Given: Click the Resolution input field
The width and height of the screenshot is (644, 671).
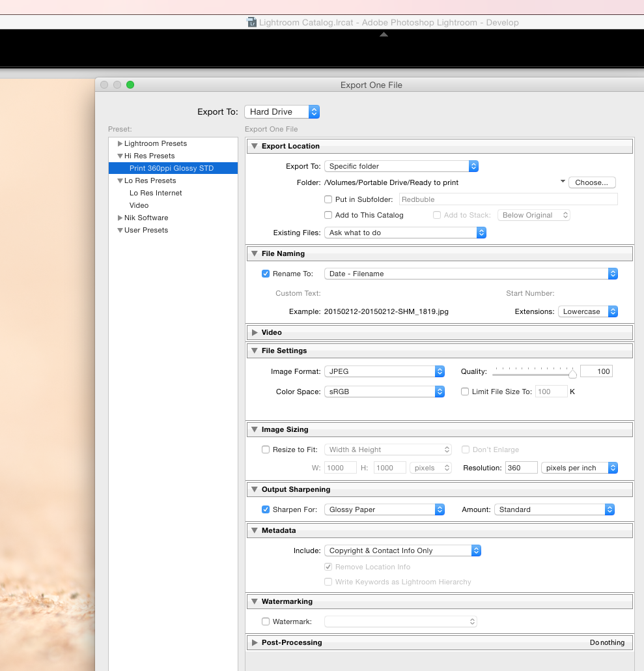Looking at the screenshot, I should [x=520, y=468].
